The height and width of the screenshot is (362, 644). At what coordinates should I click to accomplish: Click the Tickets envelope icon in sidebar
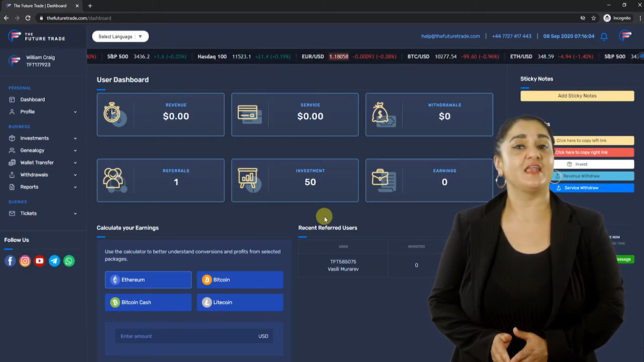point(12,214)
